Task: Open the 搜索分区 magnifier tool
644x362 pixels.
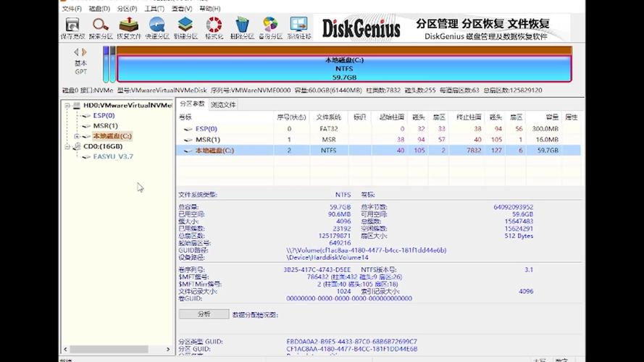Action: [x=101, y=28]
